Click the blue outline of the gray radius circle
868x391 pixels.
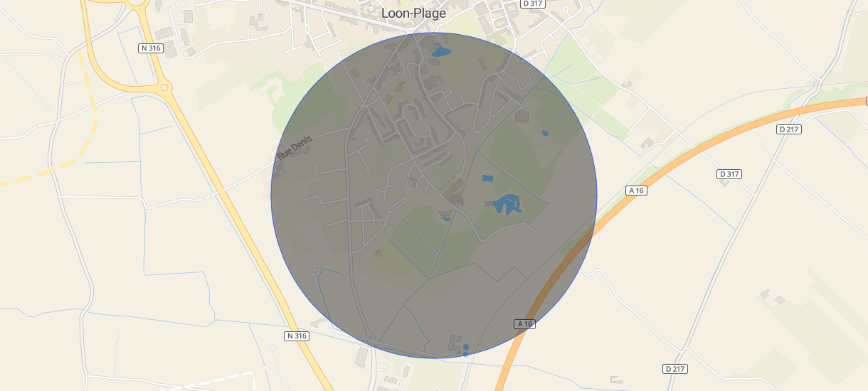[434, 33]
